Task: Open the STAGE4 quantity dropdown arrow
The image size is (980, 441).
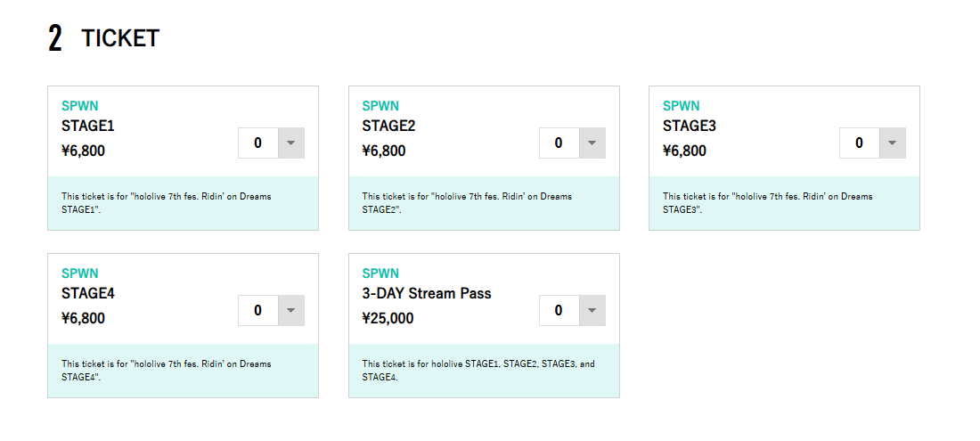Action: point(291,311)
